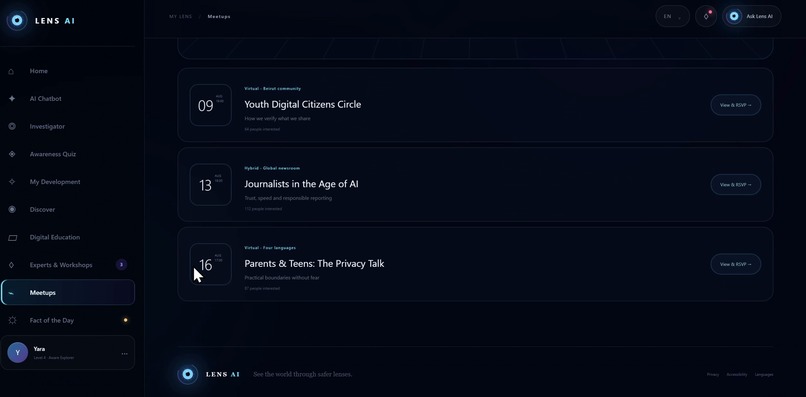Click the 13 Aug date tile
Viewport: 806px width, 397px height.
[210, 185]
